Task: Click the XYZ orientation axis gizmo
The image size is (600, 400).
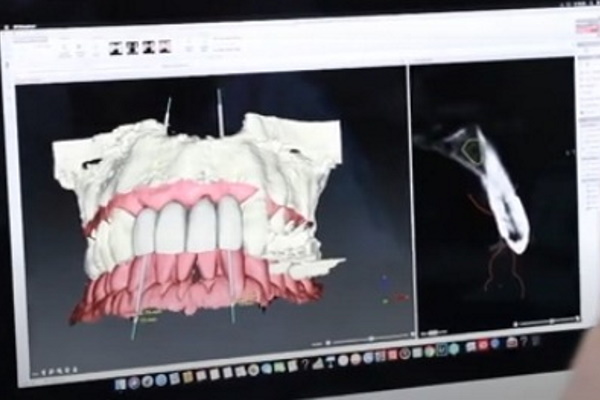Action: [x=388, y=291]
